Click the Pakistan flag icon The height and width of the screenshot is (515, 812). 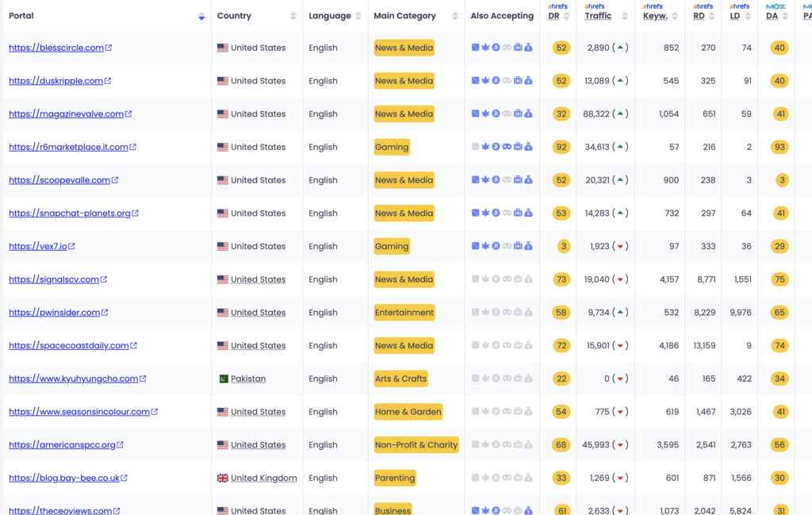223,379
